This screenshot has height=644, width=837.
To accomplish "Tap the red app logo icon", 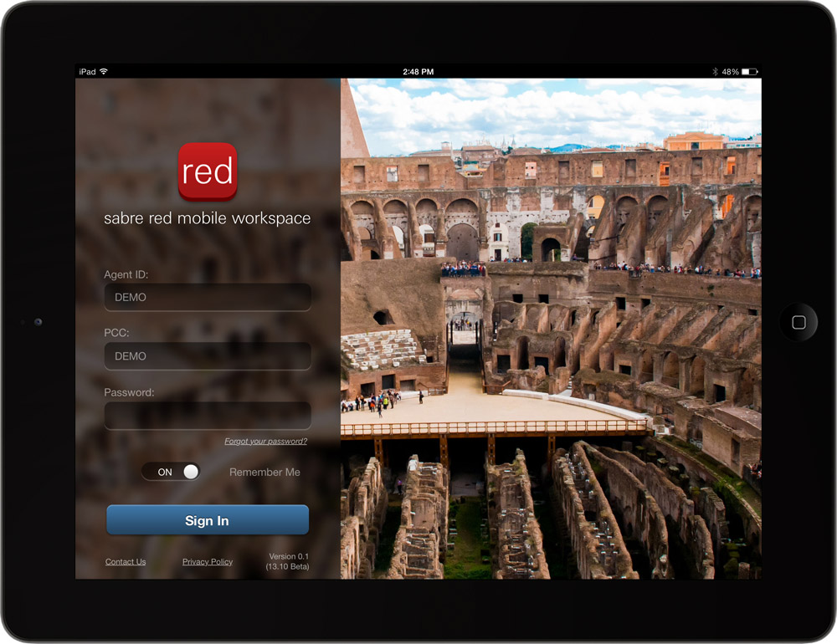I will coord(208,171).
